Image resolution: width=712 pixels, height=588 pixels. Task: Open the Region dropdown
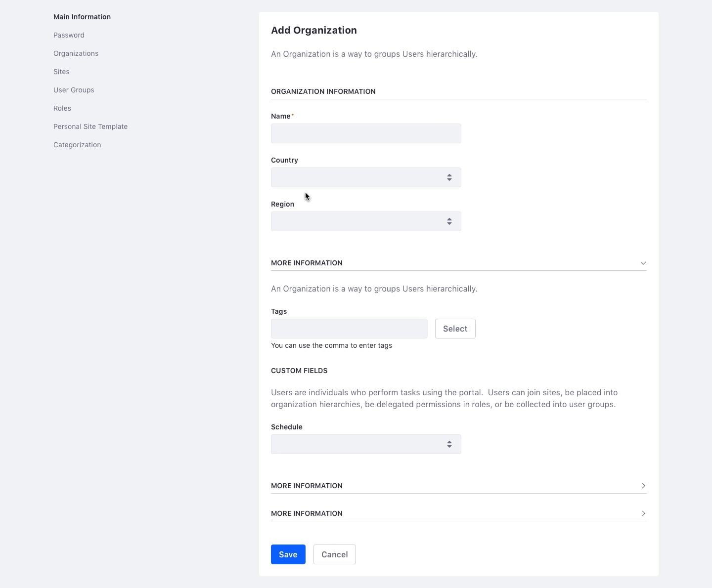coord(365,221)
